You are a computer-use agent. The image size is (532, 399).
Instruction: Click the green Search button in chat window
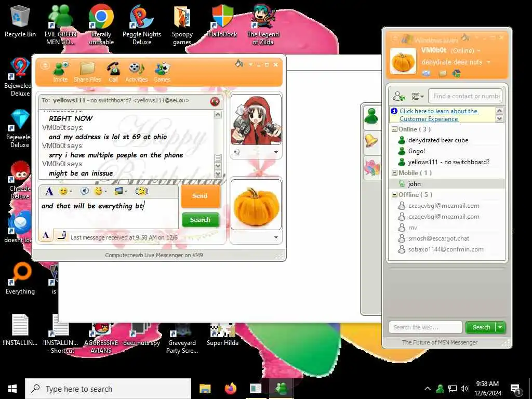pyautogui.click(x=200, y=220)
